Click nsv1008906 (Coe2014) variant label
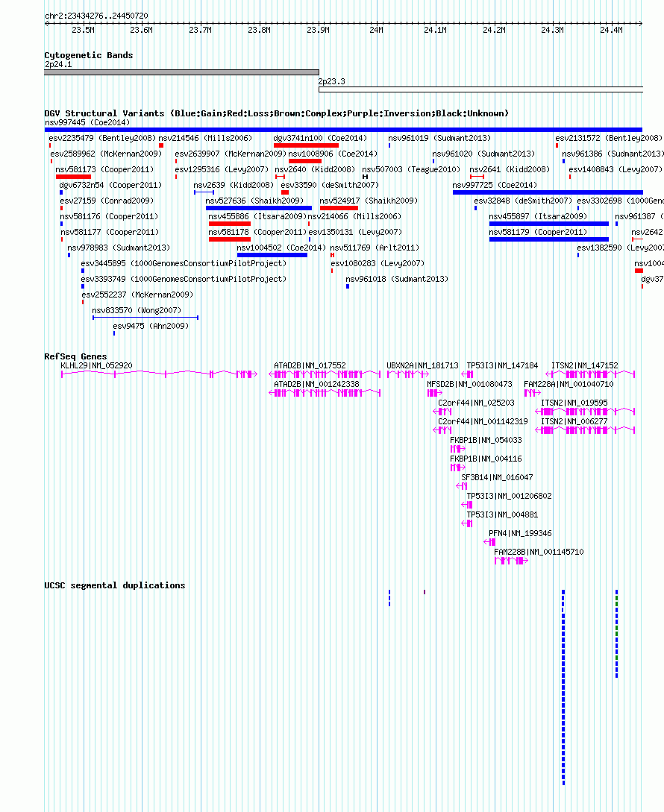This screenshot has width=664, height=812. click(333, 154)
